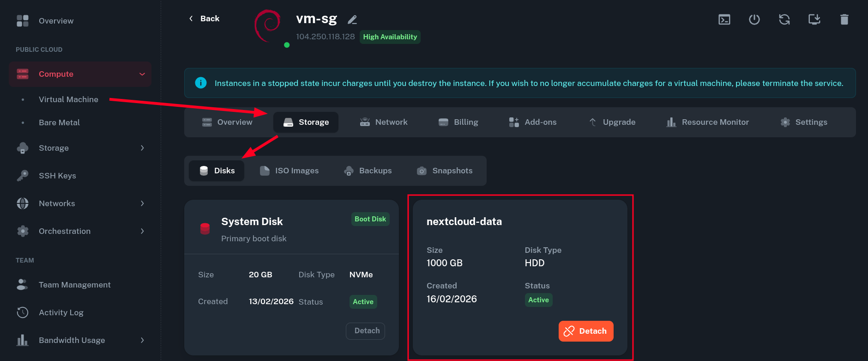Select the Resource Monitor tab
Image resolution: width=868 pixels, height=361 pixels.
tap(708, 122)
